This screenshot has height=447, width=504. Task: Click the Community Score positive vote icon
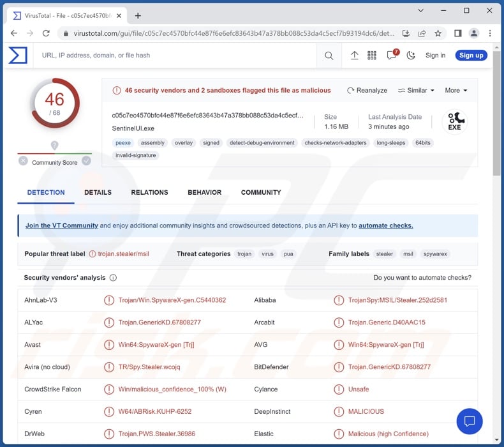[x=86, y=160]
